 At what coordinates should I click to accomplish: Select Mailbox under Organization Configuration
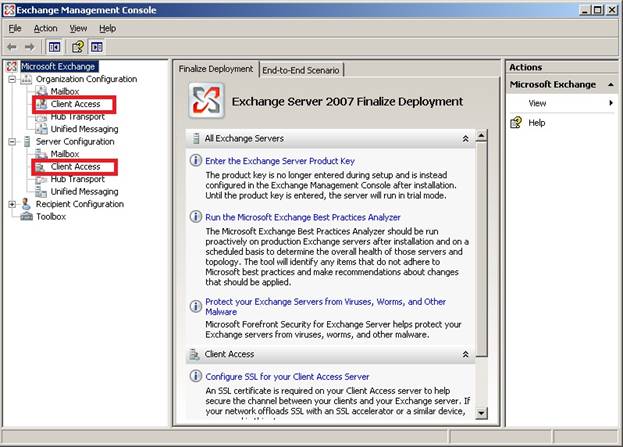coord(65,91)
